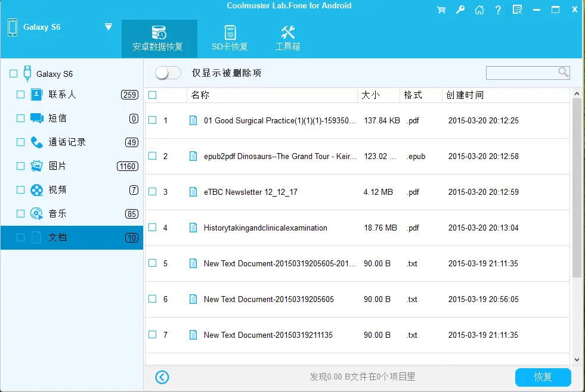The width and height of the screenshot is (585, 392).
Task: Click the magnifier search icon
Action: (x=564, y=72)
